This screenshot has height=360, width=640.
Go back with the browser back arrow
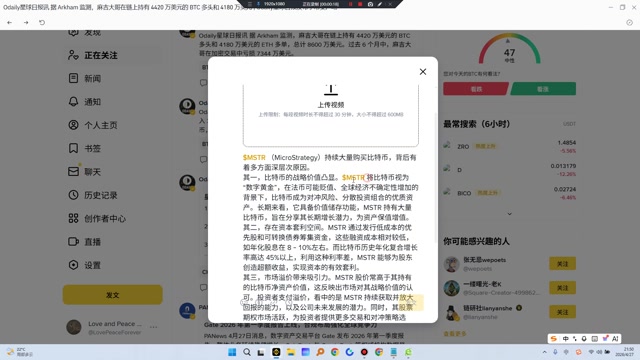click(x=9, y=22)
